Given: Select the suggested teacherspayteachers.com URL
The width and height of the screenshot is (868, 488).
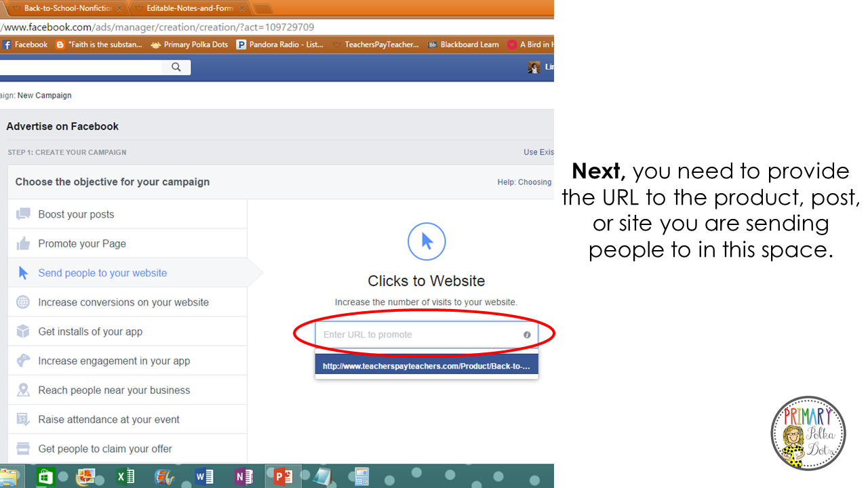Looking at the screenshot, I should click(x=427, y=366).
